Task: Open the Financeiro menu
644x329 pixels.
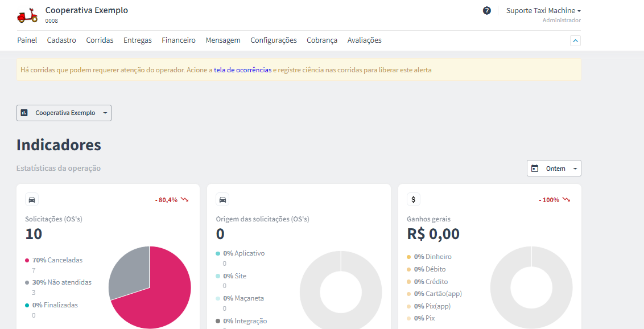Action: pyautogui.click(x=179, y=40)
